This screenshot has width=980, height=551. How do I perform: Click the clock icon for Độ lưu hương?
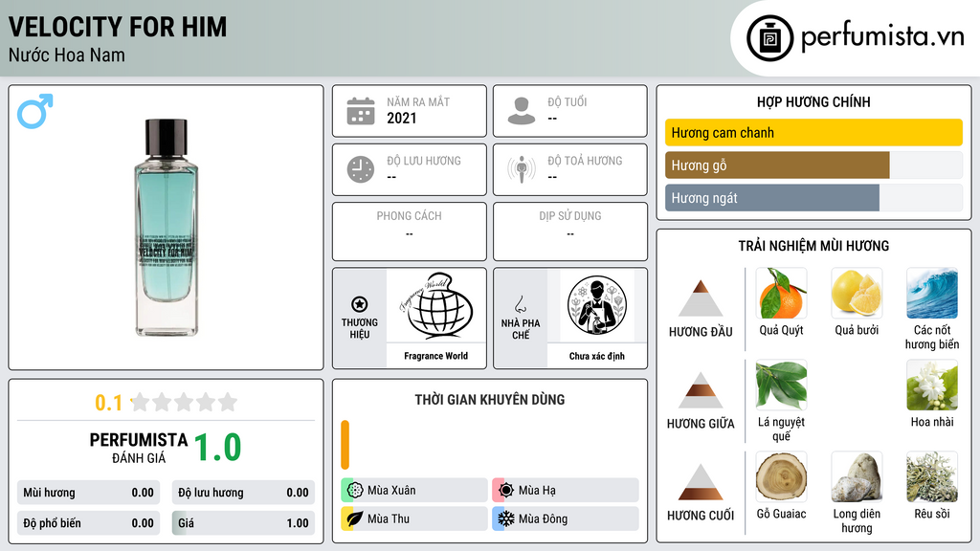pyautogui.click(x=361, y=169)
